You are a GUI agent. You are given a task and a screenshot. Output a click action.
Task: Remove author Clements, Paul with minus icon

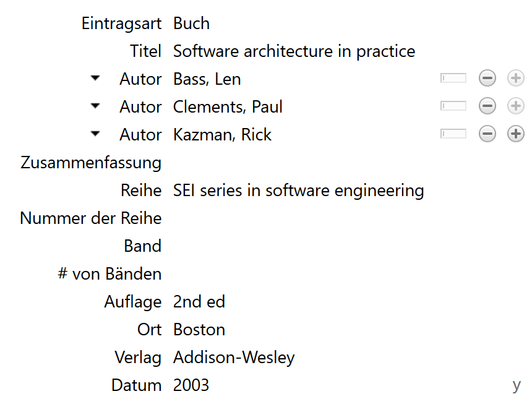pos(487,106)
